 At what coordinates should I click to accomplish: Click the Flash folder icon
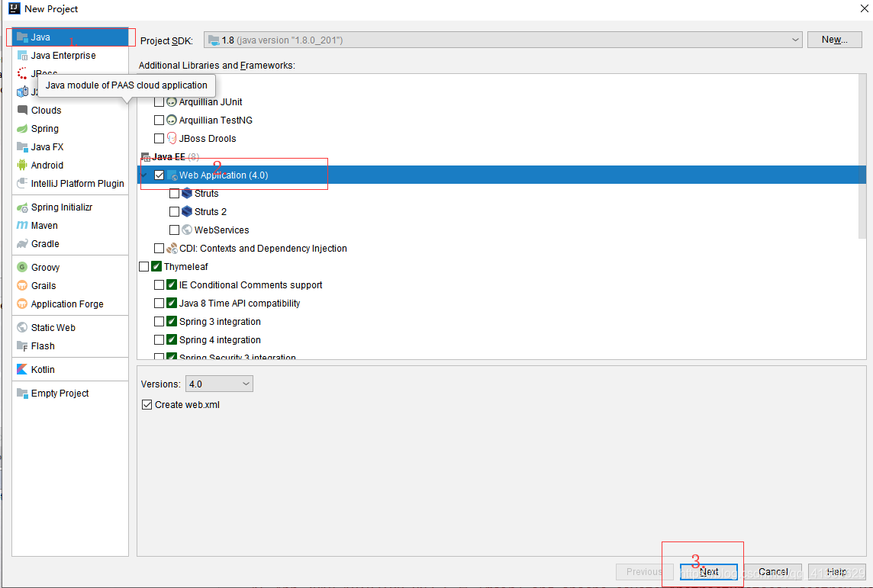click(x=22, y=346)
